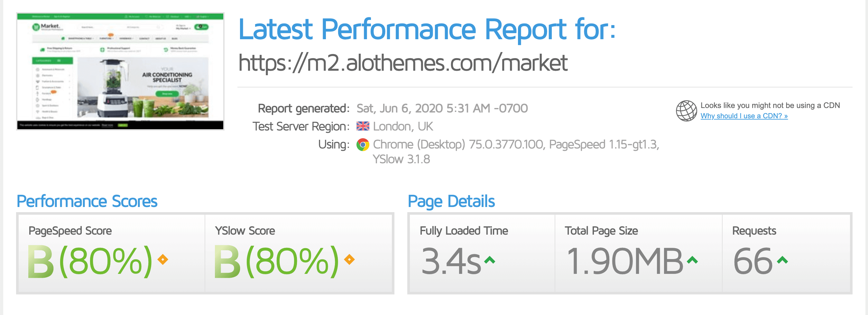The image size is (868, 315).
Task: Click green arrow next to 1.90MB
Action: click(x=692, y=260)
